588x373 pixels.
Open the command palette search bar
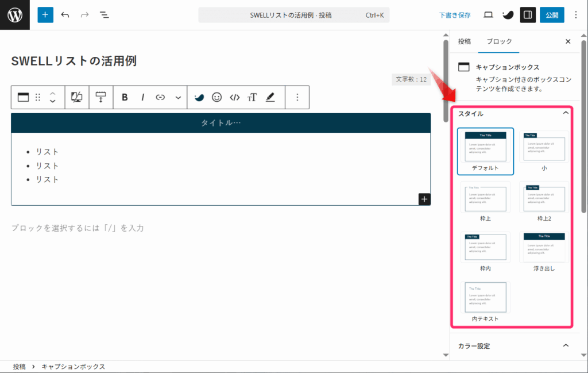tap(293, 15)
